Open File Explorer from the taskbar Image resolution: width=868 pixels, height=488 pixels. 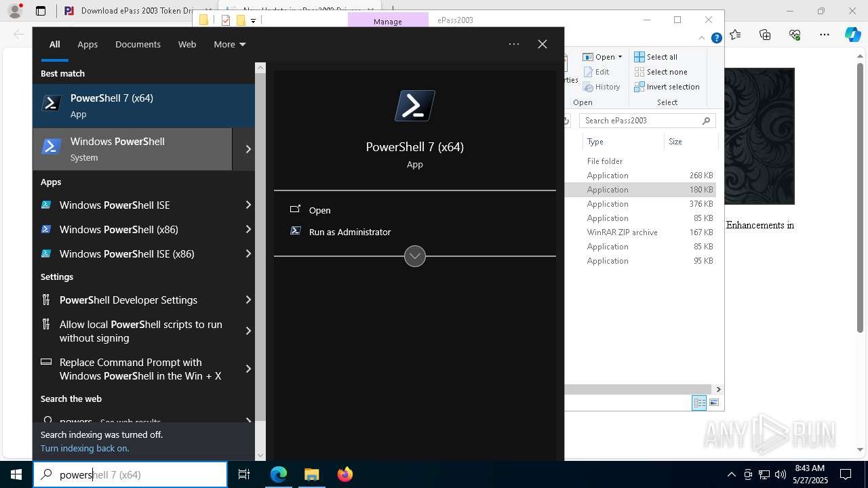(x=311, y=474)
